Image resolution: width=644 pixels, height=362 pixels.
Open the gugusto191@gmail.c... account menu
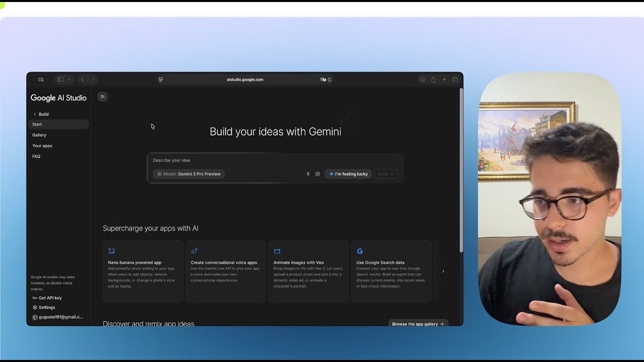[57, 317]
